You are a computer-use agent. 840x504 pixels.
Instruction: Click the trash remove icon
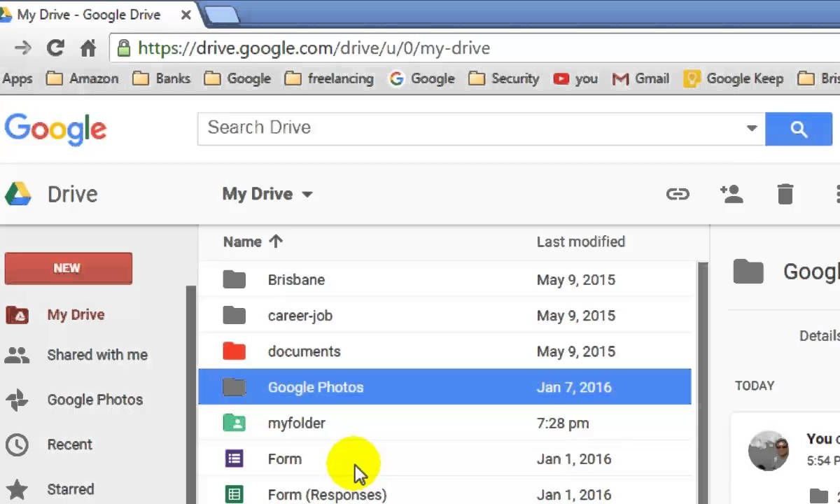coord(785,194)
